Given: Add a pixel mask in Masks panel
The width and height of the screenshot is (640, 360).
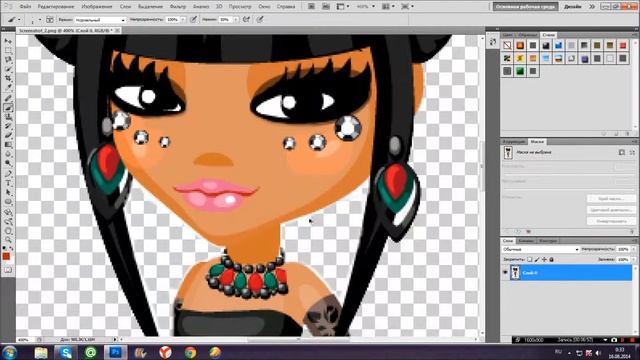Looking at the screenshot, I should (622, 152).
